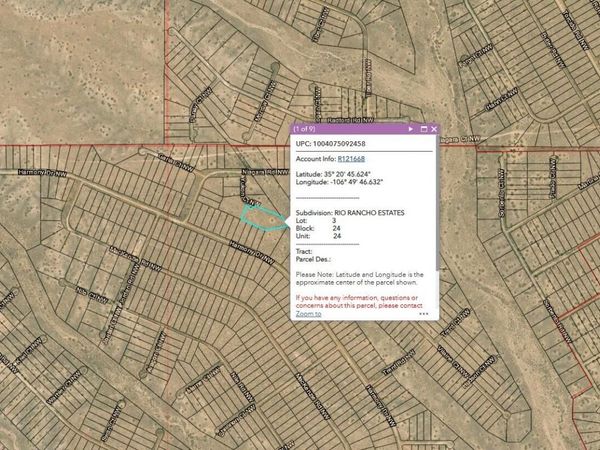Click the Subdivision RIO RANCHO ESTATES text

pyautogui.click(x=362, y=212)
